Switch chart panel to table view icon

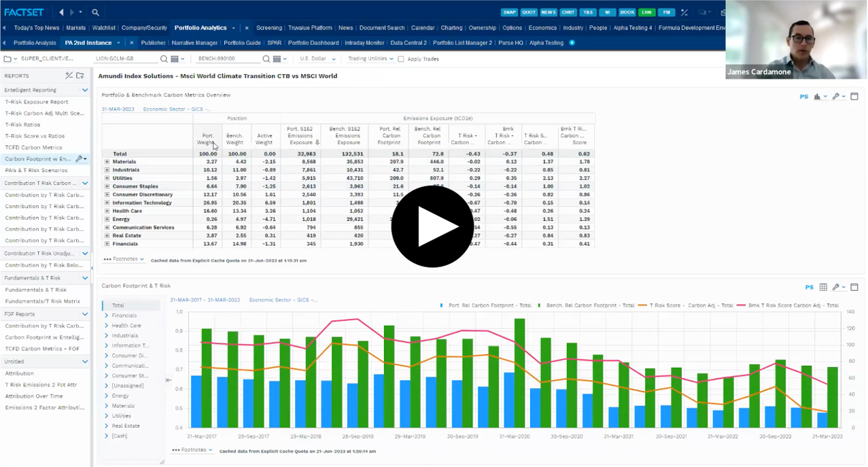click(823, 288)
